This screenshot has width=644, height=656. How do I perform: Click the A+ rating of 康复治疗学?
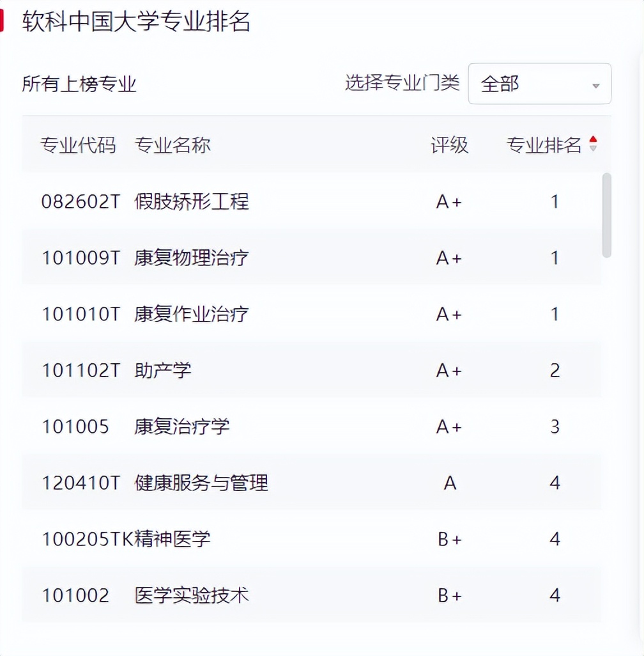450,426
